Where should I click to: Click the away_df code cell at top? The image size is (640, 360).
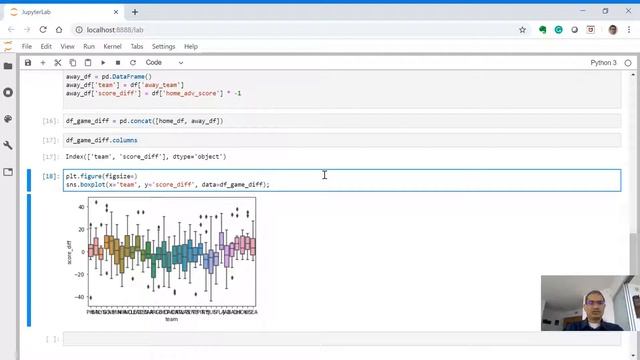pos(342,89)
